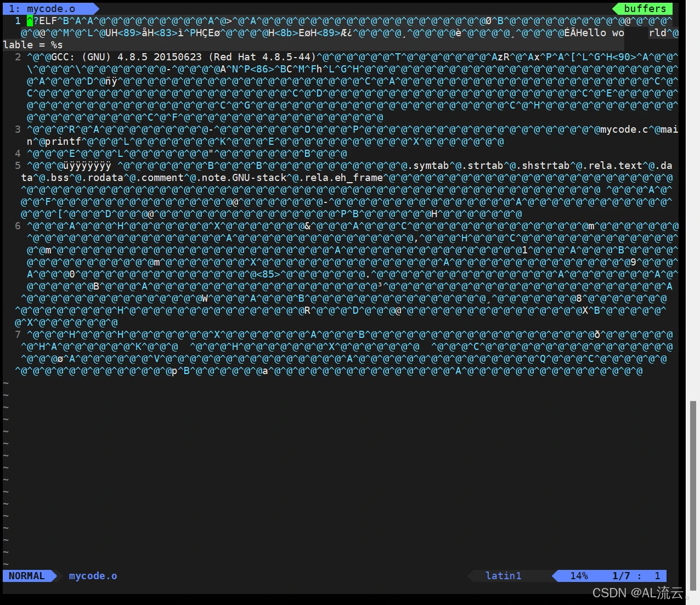Click the '.shstrtab' section name
This screenshot has height=605, width=700.
543,166
